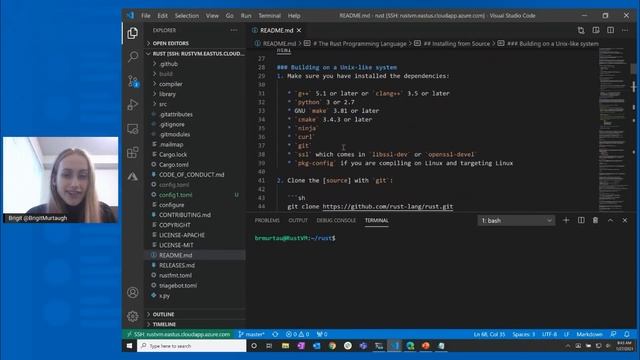Close the terminal panel
This screenshot has height=360, width=640.
pyautogui.click(x=625, y=220)
